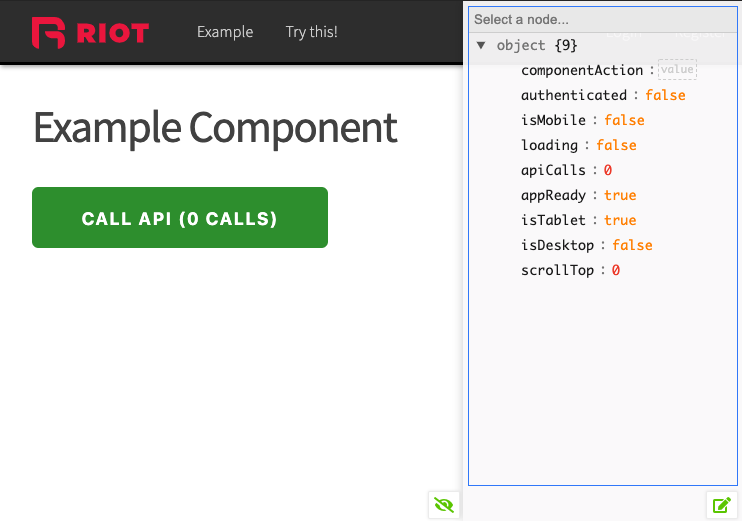Screen dimensions: 742x521
Task: Select the apiCalls key label
Action: point(553,170)
